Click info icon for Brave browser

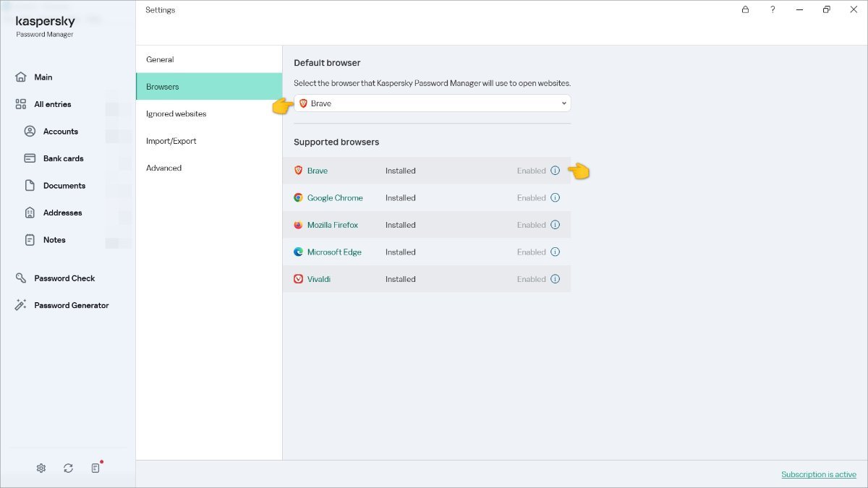(556, 171)
